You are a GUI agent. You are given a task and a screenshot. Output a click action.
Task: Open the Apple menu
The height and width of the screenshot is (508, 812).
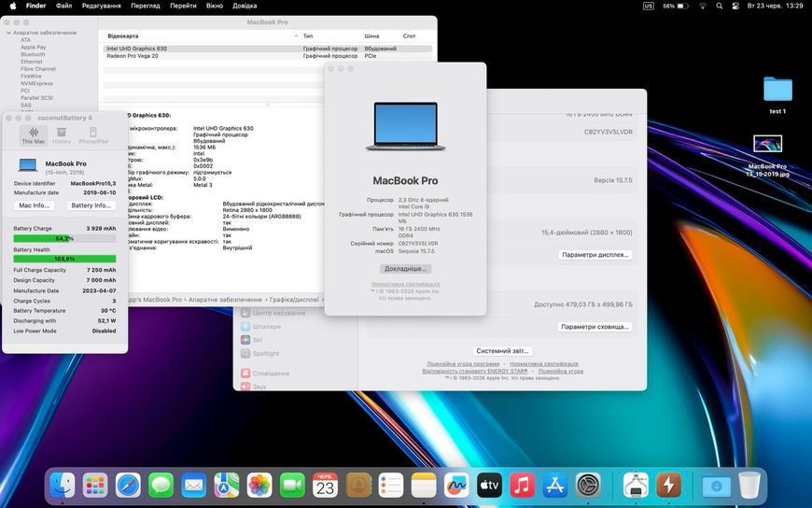click(x=13, y=6)
